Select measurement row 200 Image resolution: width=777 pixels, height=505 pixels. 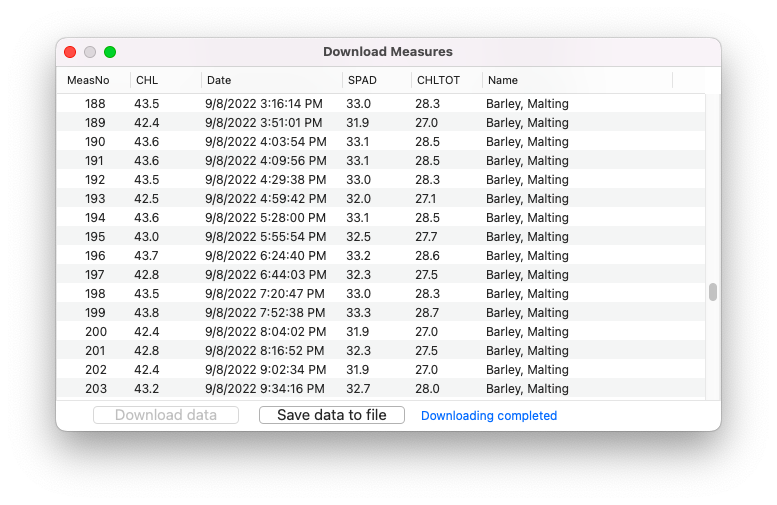click(381, 332)
